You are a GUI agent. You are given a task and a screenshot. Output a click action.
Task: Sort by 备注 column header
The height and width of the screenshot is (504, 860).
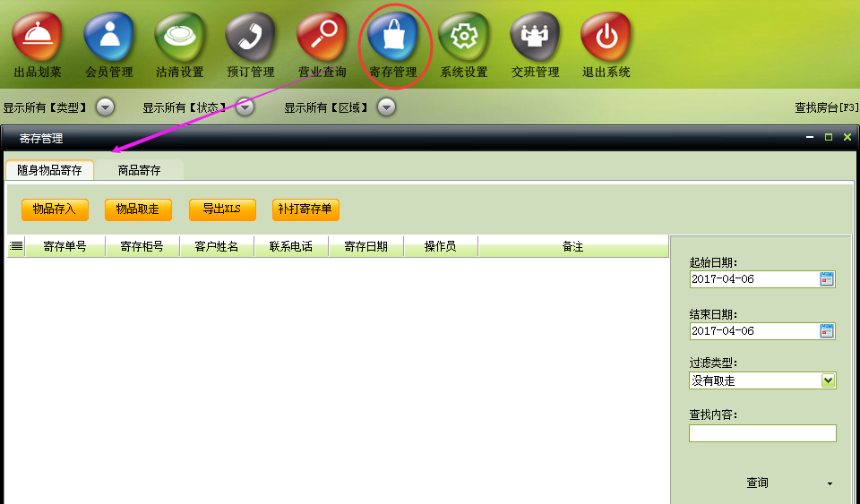coord(573,246)
